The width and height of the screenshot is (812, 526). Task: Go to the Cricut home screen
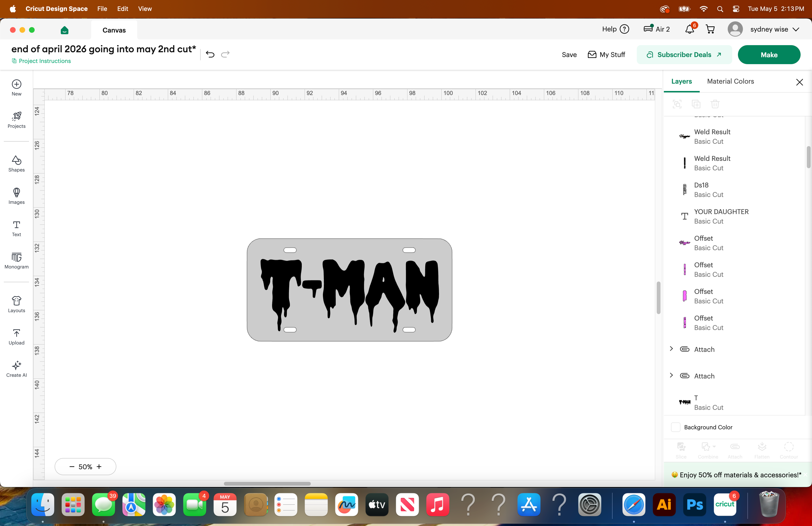(x=65, y=30)
